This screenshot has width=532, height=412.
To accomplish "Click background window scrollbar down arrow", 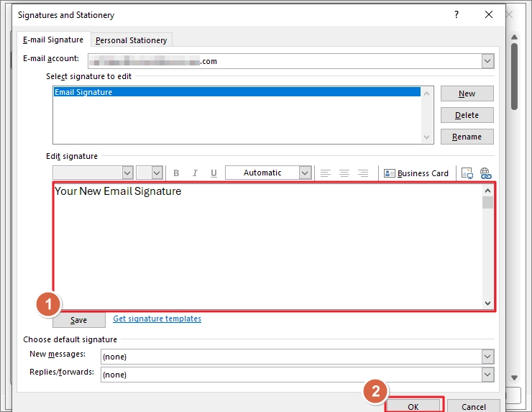I will (x=514, y=377).
